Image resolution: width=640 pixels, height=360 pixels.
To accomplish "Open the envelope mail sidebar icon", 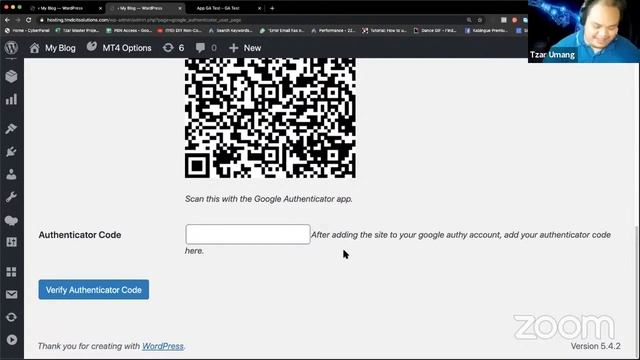I will pos(11,295).
